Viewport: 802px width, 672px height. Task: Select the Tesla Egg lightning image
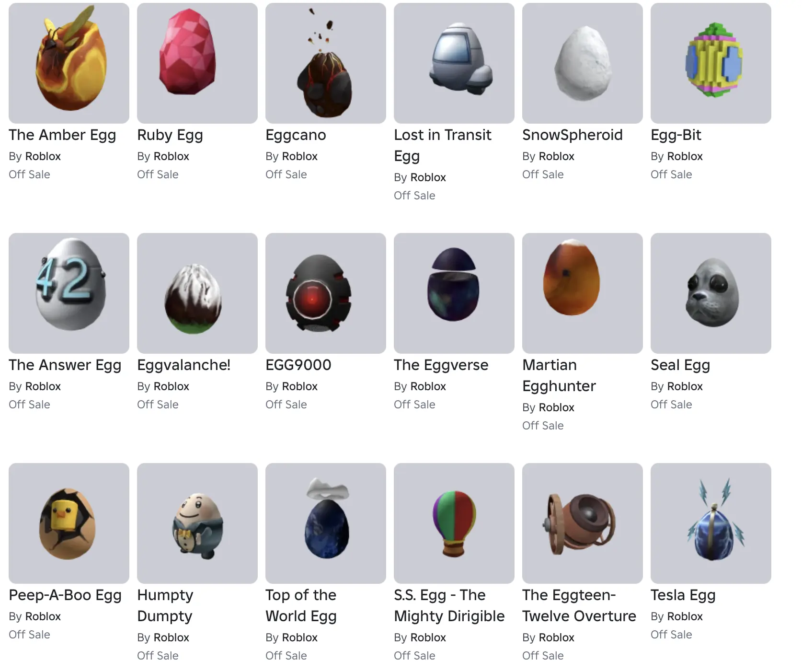click(711, 523)
